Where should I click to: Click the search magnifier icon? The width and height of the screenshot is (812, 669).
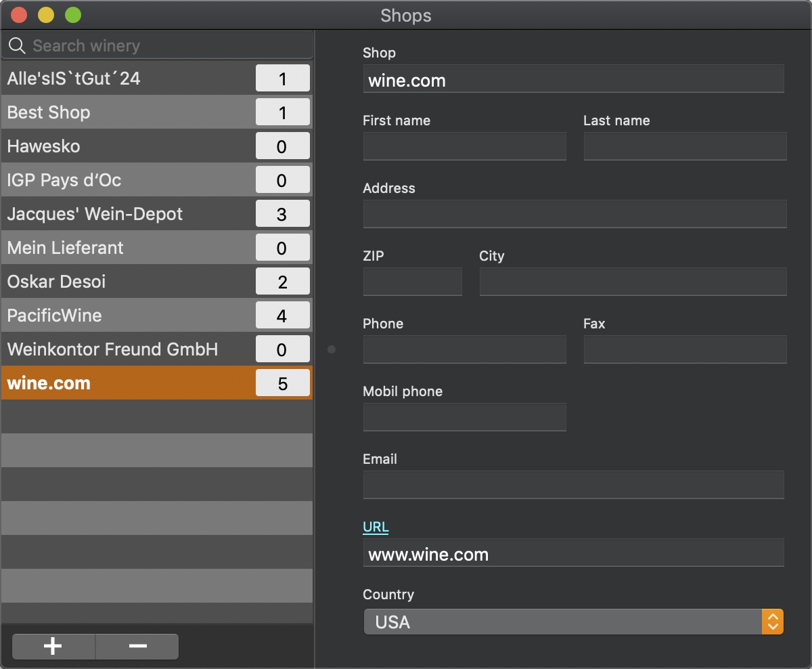click(x=17, y=46)
